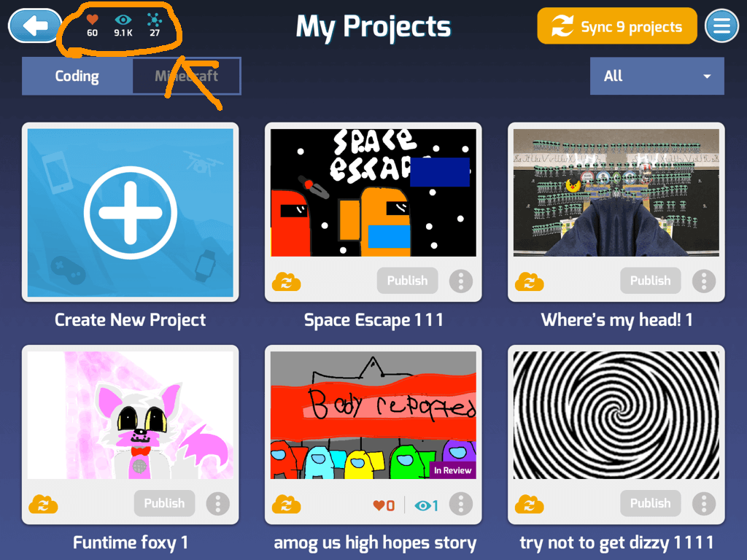Click the Sync 9 projects button
Viewport: 747px width, 560px height.
[x=617, y=26]
